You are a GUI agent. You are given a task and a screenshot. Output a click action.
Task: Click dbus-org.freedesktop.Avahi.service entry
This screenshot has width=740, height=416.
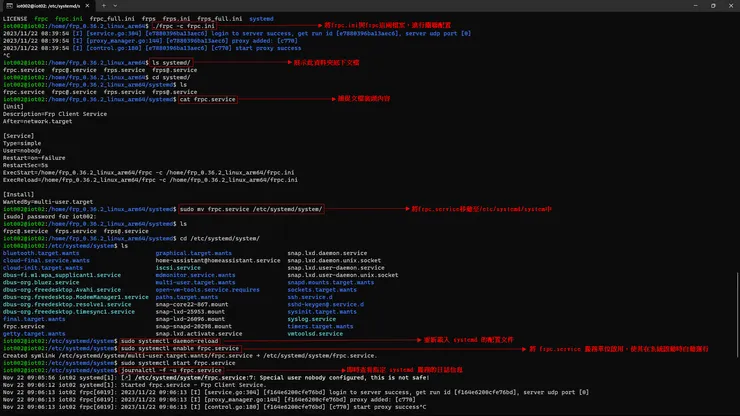[x=62, y=289]
